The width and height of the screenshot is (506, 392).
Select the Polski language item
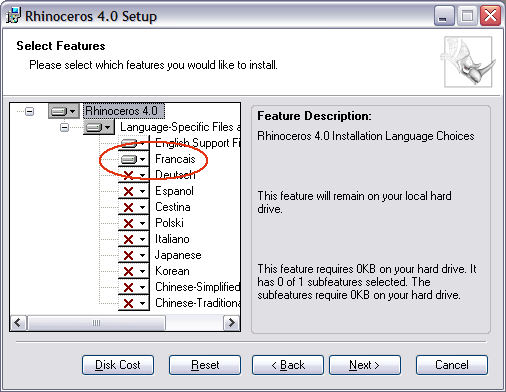point(169,223)
